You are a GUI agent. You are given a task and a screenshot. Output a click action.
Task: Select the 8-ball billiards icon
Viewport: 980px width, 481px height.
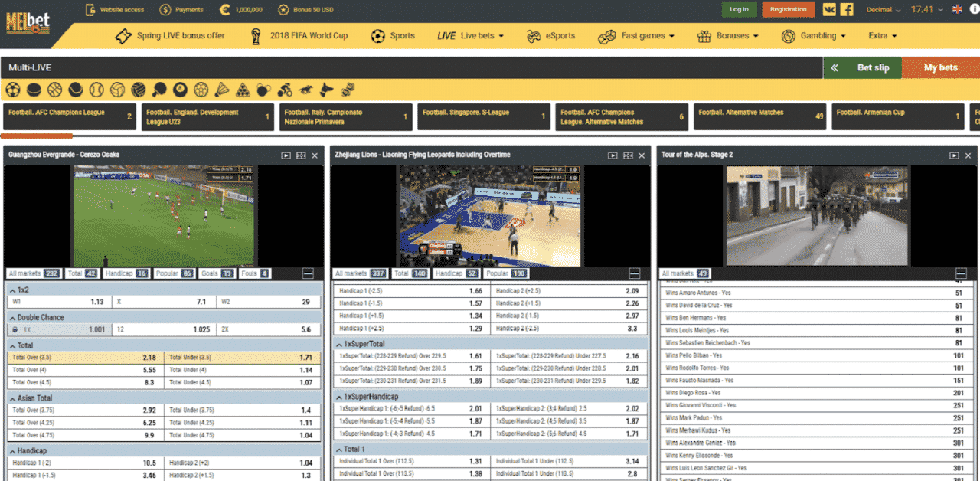pos(180,90)
